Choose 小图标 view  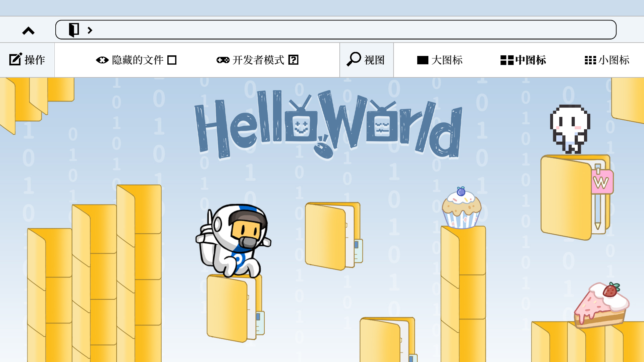607,60
